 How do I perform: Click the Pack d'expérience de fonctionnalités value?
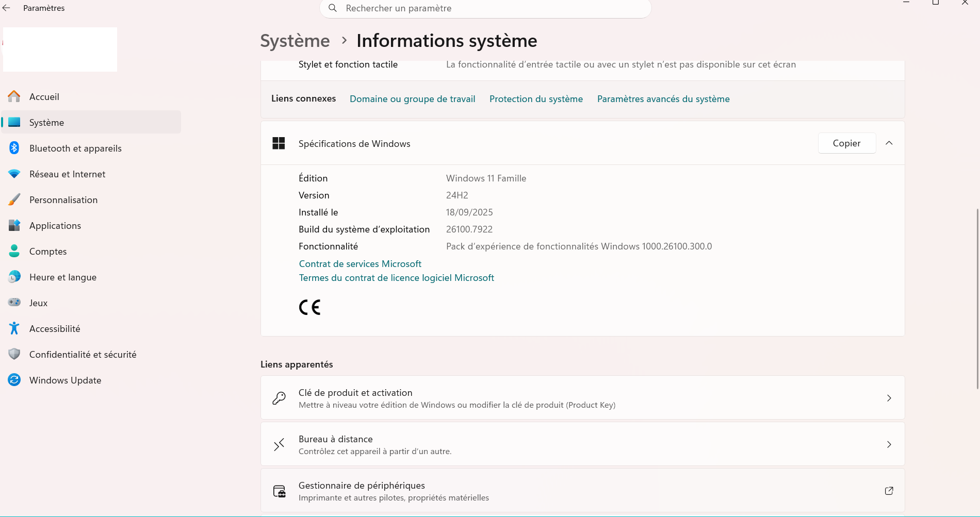point(579,246)
